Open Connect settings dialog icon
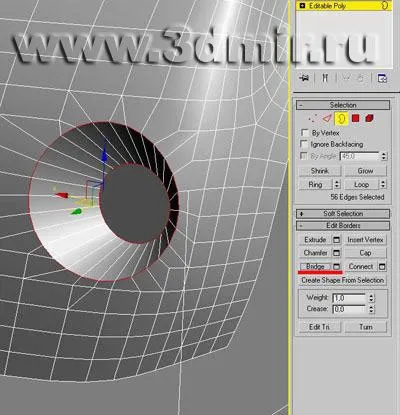The image size is (400, 415). [382, 267]
